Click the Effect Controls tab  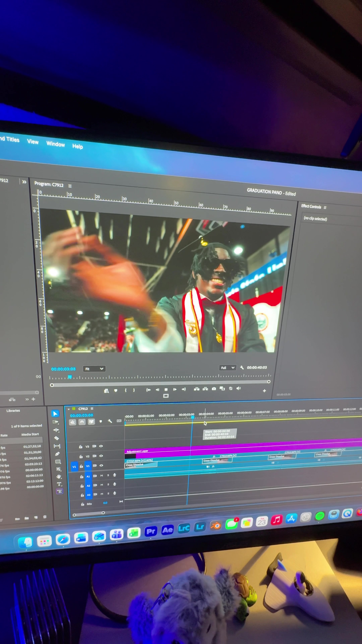pyautogui.click(x=311, y=206)
